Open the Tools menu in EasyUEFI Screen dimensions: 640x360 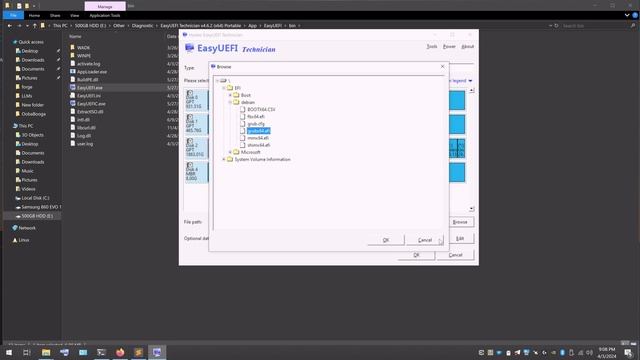tap(432, 47)
